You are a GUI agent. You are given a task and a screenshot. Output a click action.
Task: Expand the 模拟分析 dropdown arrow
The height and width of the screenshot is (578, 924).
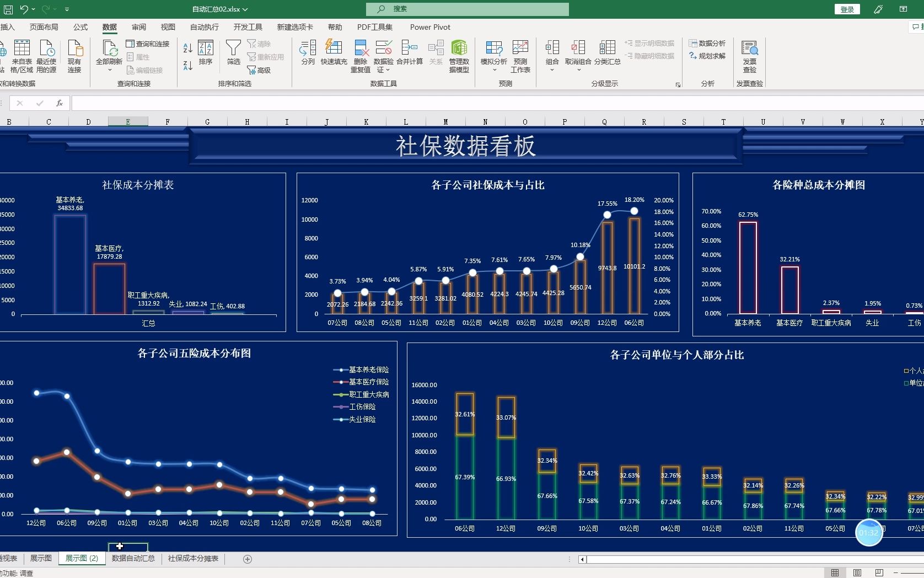495,69
